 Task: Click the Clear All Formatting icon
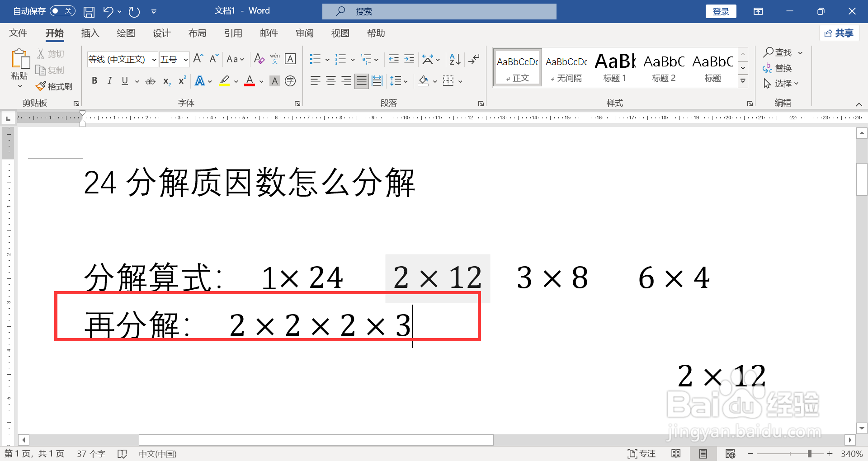[259, 59]
